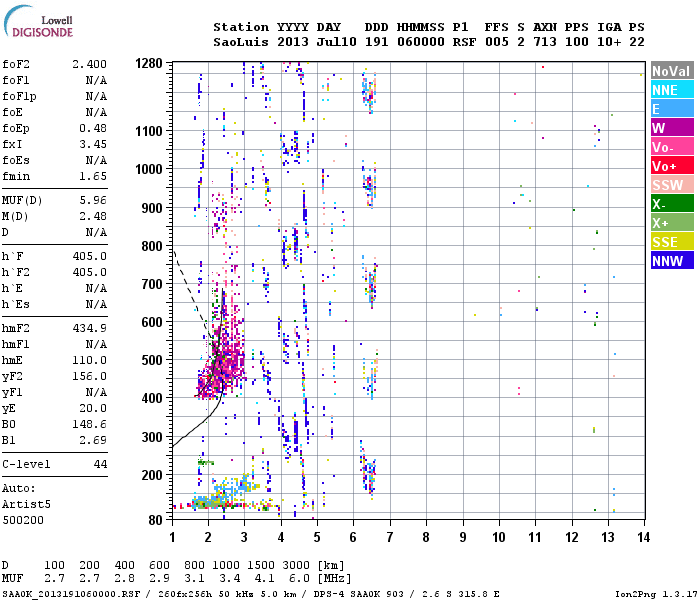Select the X- dark green swatch

coord(672,204)
